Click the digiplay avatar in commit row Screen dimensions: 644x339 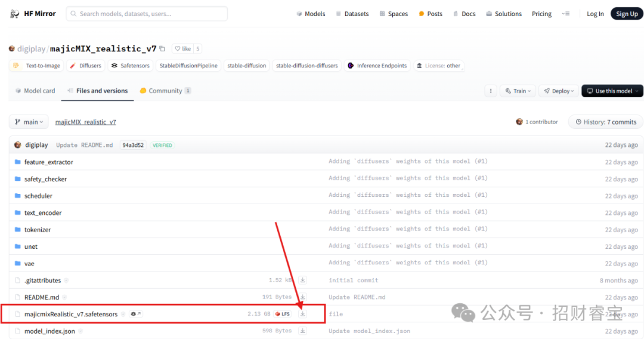coord(18,145)
